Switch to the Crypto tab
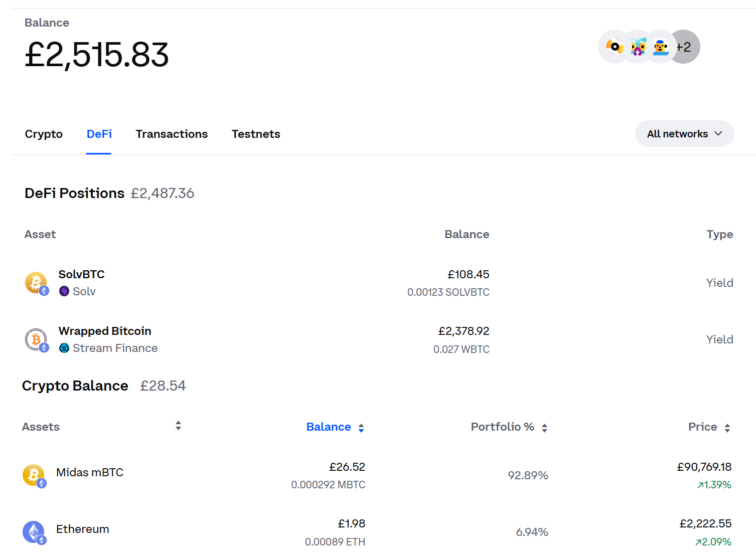The width and height of the screenshot is (756, 557). [44, 134]
